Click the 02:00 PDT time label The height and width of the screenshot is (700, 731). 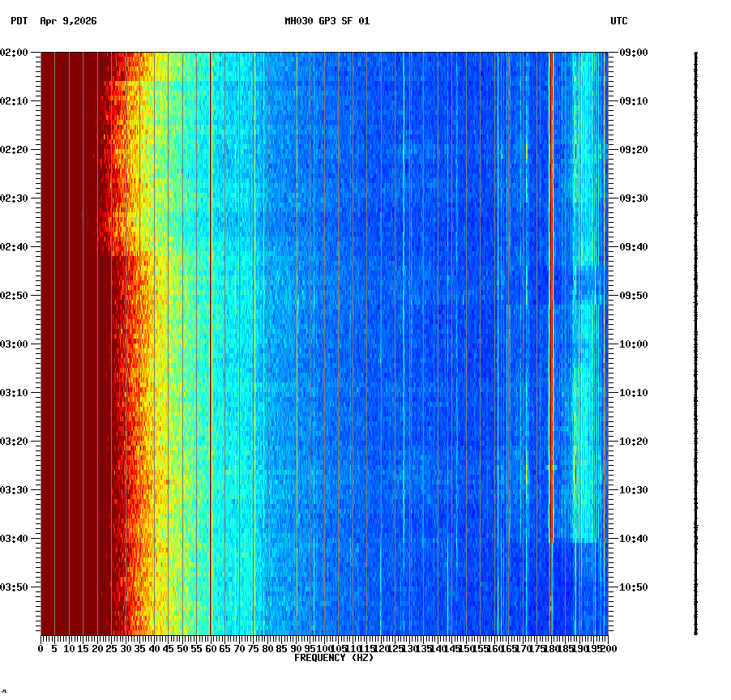(15, 53)
